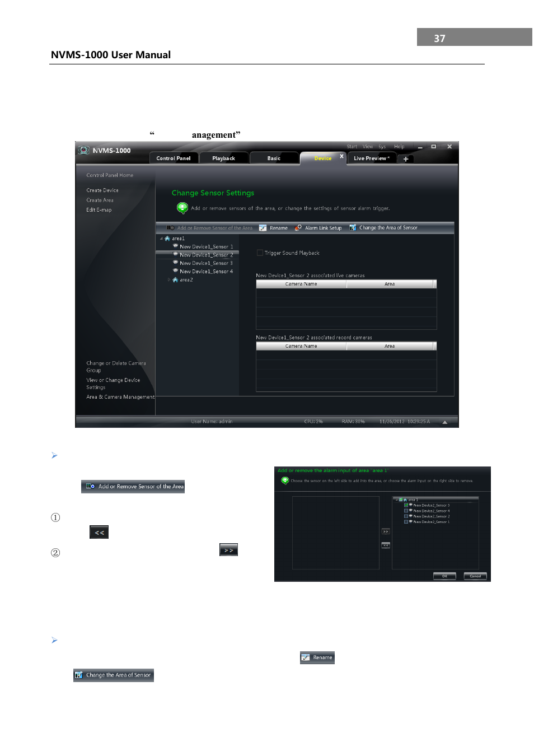This screenshot has height=756, width=534.
Task: Open the View menu
Action: pos(368,147)
